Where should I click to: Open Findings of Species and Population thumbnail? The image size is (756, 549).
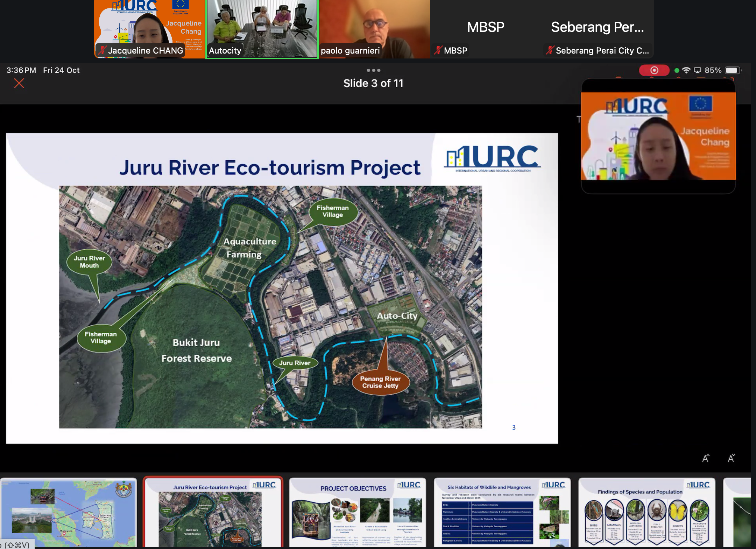pyautogui.click(x=647, y=512)
